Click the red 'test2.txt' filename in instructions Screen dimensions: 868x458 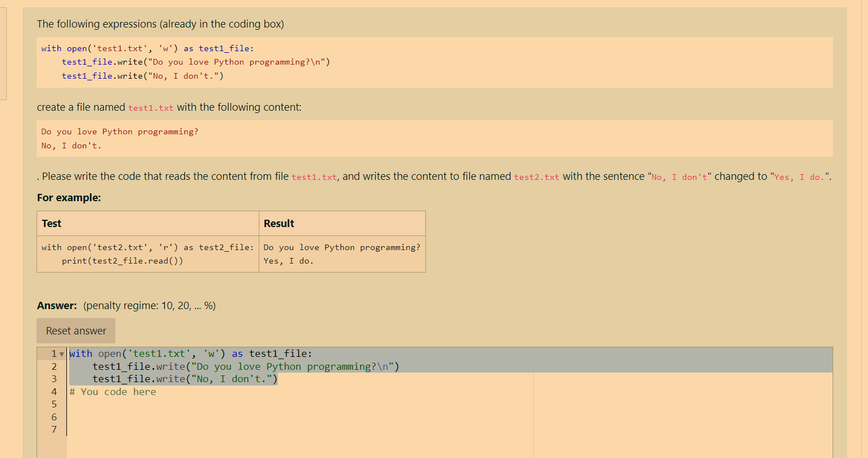tap(536, 176)
